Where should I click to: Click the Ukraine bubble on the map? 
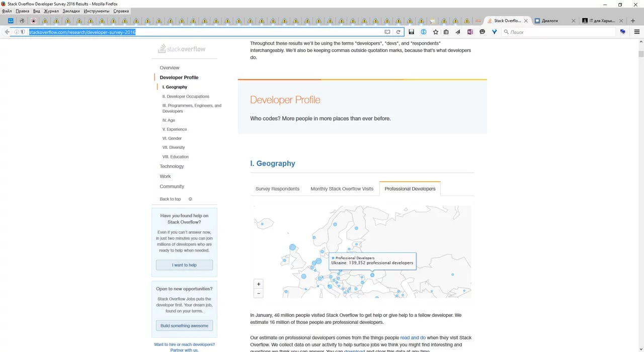(372, 275)
